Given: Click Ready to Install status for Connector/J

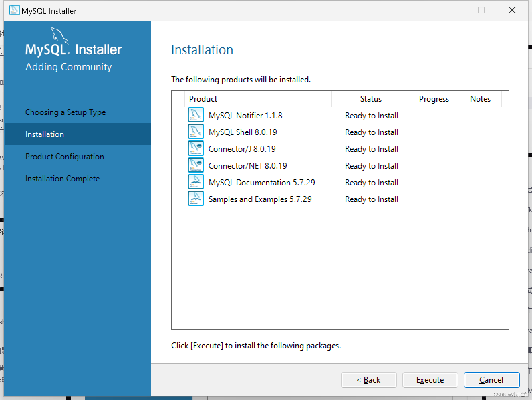Looking at the screenshot, I should [x=372, y=149].
